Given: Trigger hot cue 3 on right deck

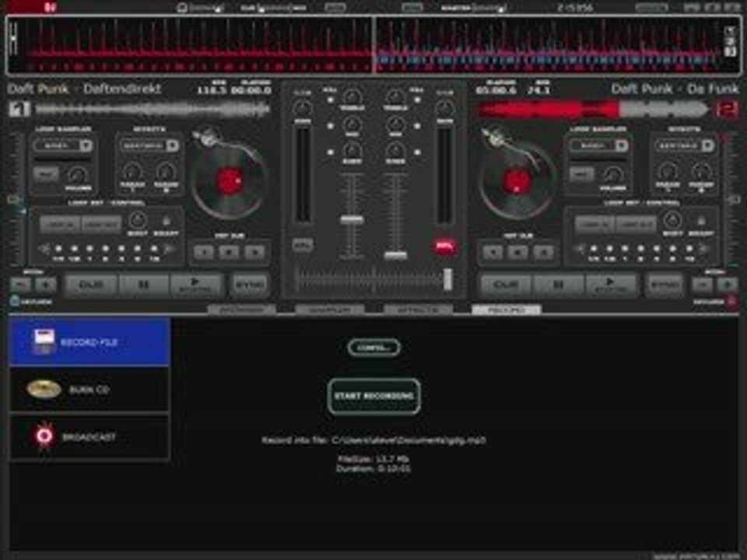Looking at the screenshot, I should coord(544,251).
